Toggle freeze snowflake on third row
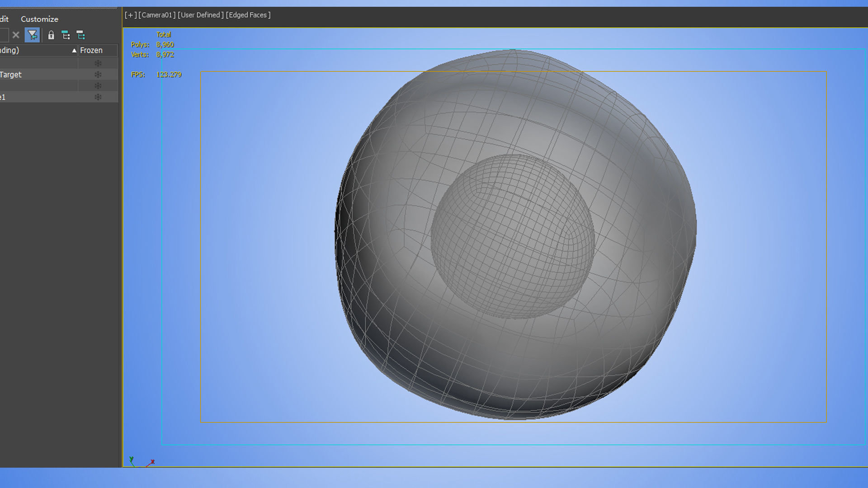868x488 pixels. coord(98,86)
